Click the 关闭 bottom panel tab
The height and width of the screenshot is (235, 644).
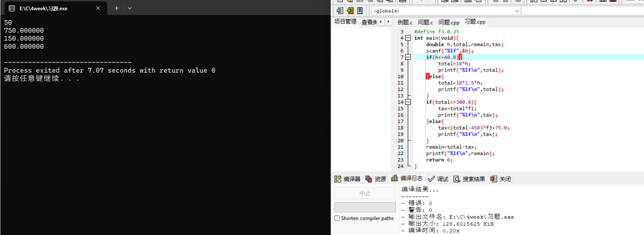(500, 179)
